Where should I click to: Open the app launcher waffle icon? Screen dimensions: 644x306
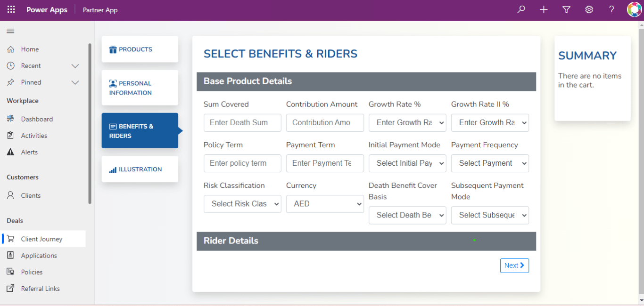11,9
